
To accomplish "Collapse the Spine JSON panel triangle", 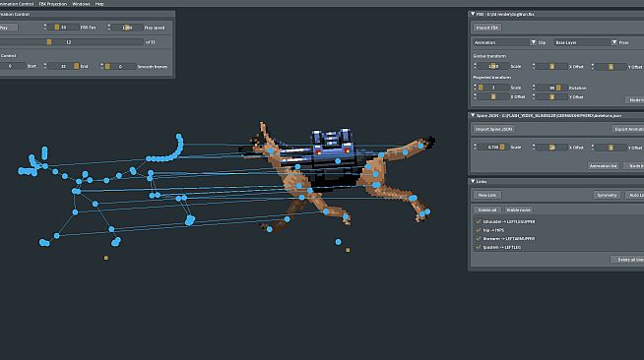I will [473, 116].
